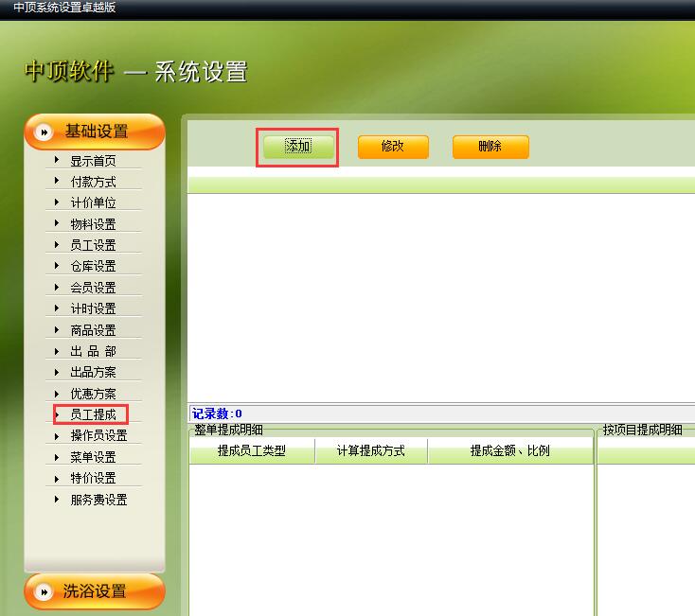Click the 按项目提成明细 group label
This screenshot has height=616, width=695.
643,430
